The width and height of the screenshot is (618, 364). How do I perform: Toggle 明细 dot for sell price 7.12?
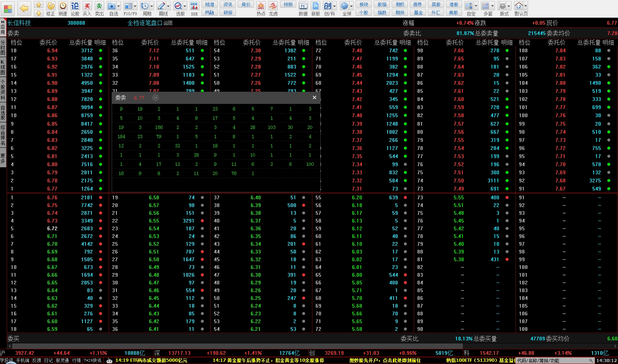click(202, 50)
